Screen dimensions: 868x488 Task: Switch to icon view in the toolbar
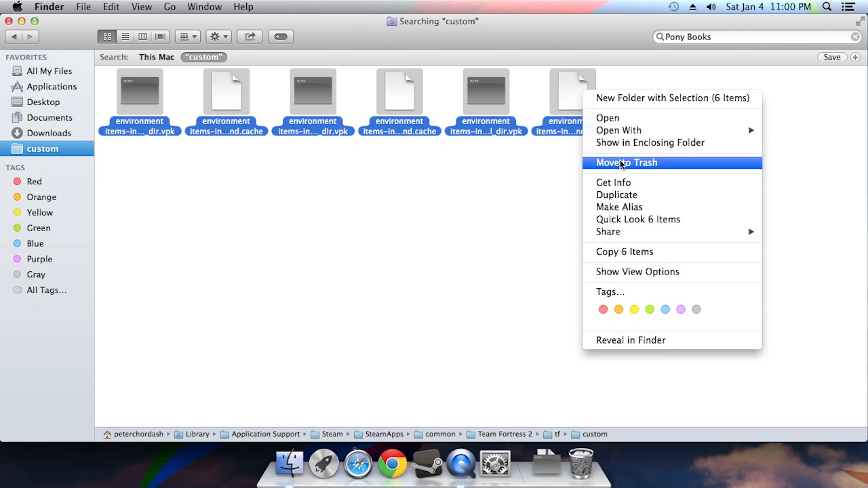point(107,37)
